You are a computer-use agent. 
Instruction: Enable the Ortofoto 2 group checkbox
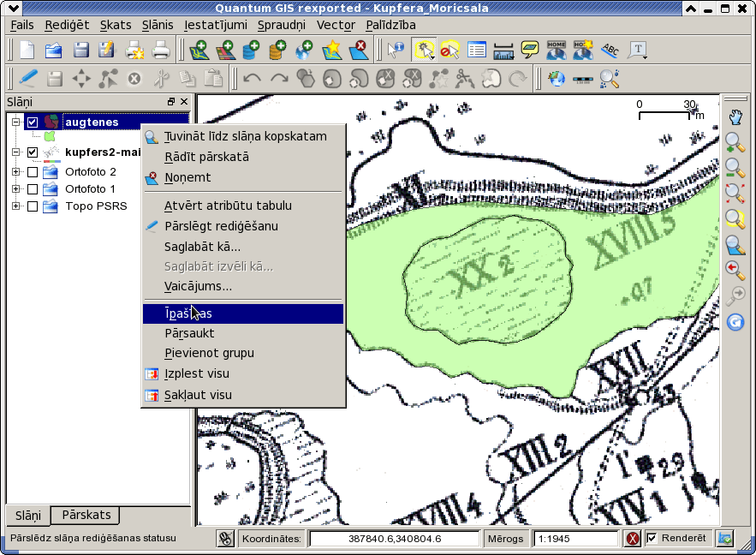[33, 171]
